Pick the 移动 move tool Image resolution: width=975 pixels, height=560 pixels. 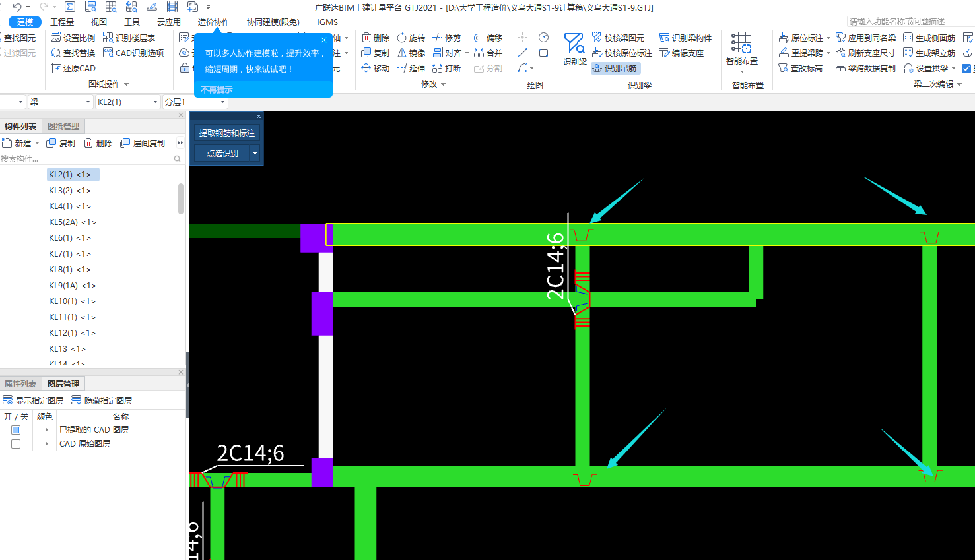coord(376,68)
